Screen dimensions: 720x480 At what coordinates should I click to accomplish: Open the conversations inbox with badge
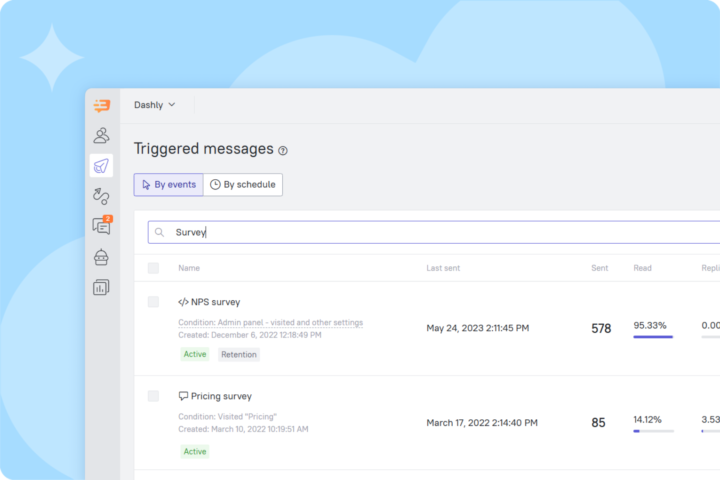coord(101,226)
